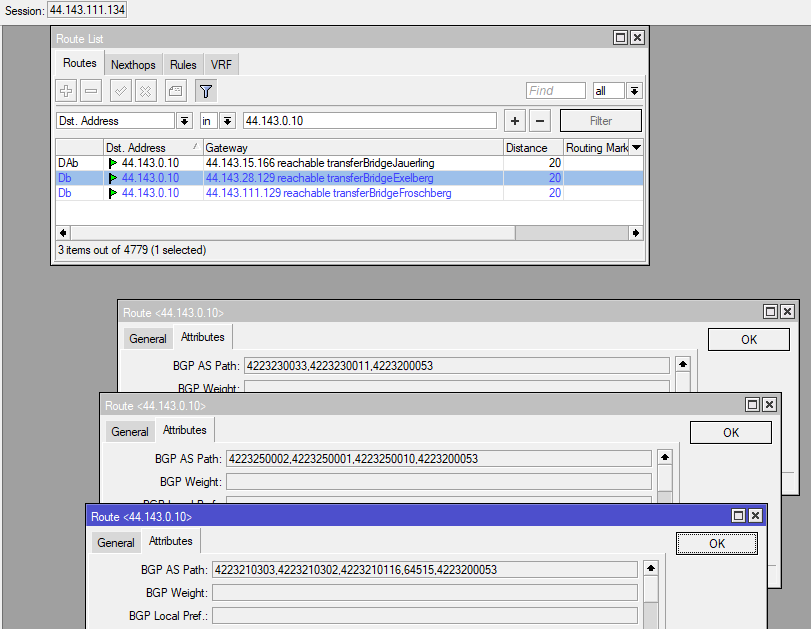This screenshot has width=811, height=629.
Task: Toggle the filter funnel icon
Action: coord(206,91)
